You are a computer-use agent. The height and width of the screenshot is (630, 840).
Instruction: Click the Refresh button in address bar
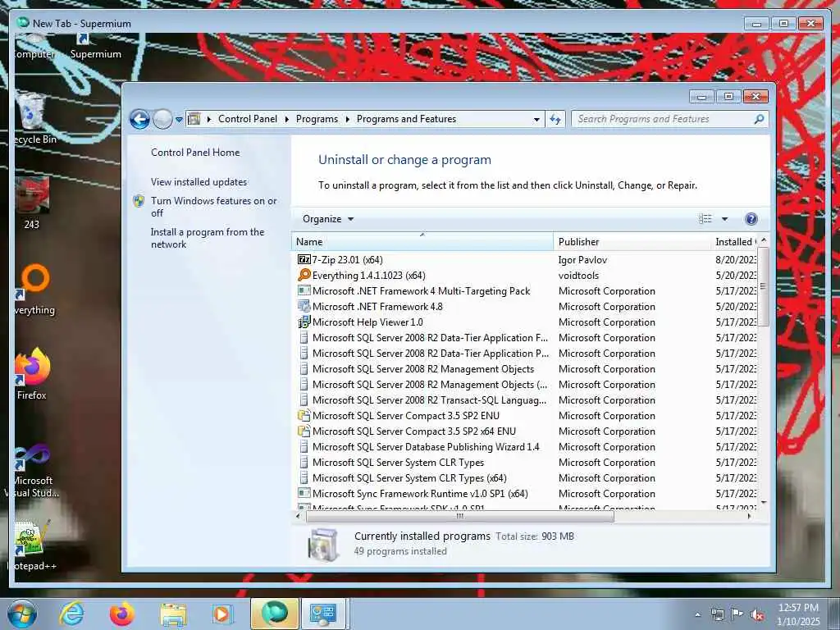click(x=555, y=119)
